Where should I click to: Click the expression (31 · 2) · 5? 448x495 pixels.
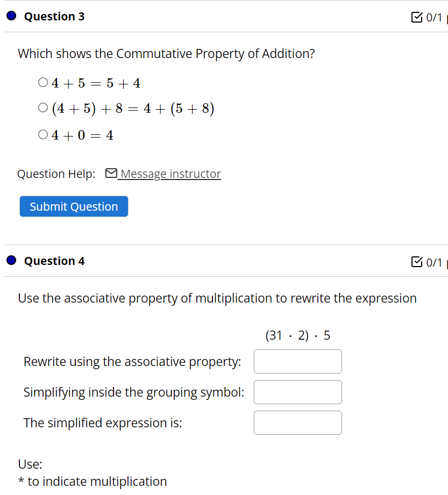coord(298,335)
